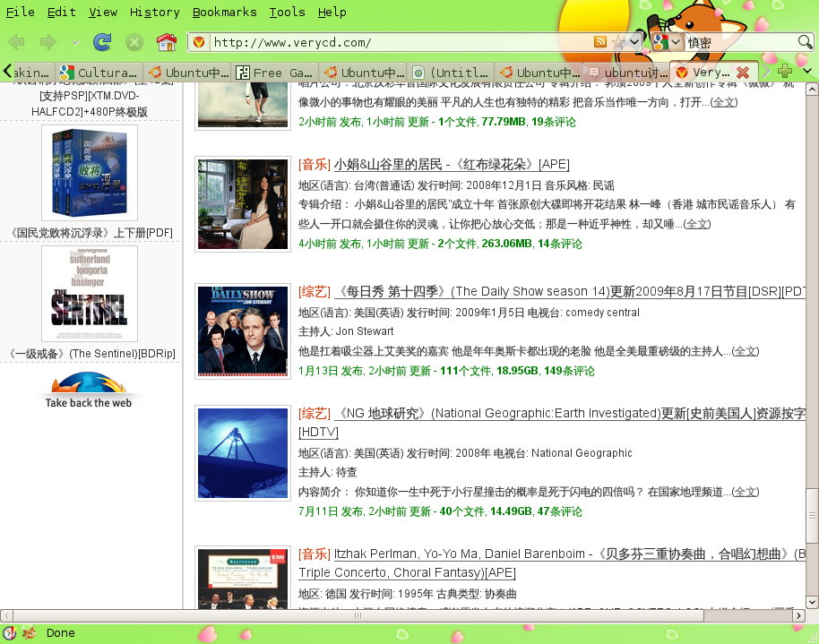Screen dimensions: 819x644
Task: Open 全文 link in the NG 地球研究 description
Action: (x=746, y=492)
